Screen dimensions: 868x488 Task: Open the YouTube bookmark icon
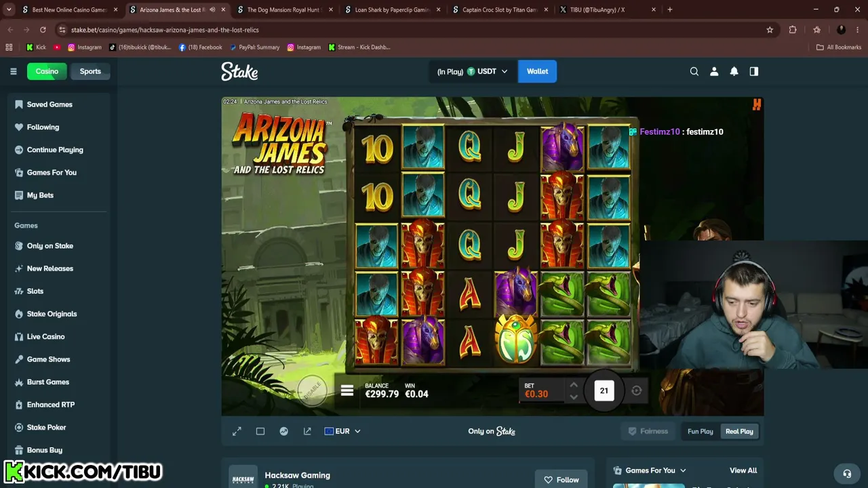57,47
